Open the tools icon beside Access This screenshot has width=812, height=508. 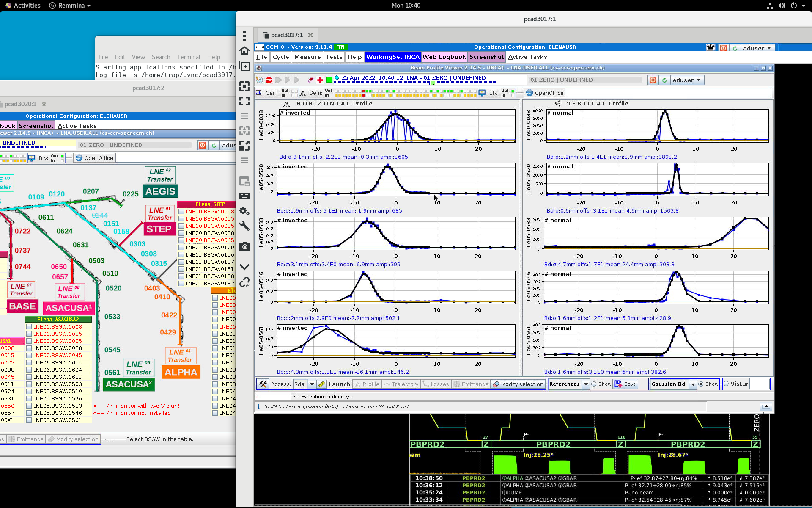click(x=263, y=384)
